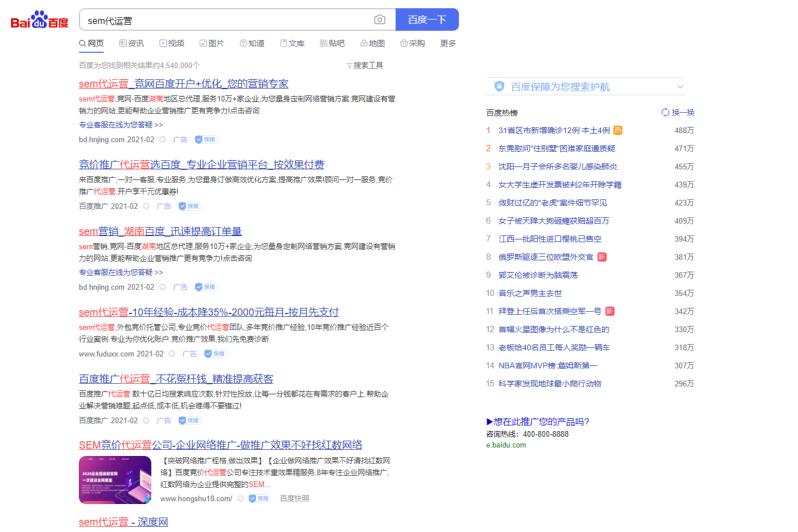This screenshot has height=532, width=798.
Task: Open hot topic 老板给40名员工每人奖励一辆车
Action: 554,348
